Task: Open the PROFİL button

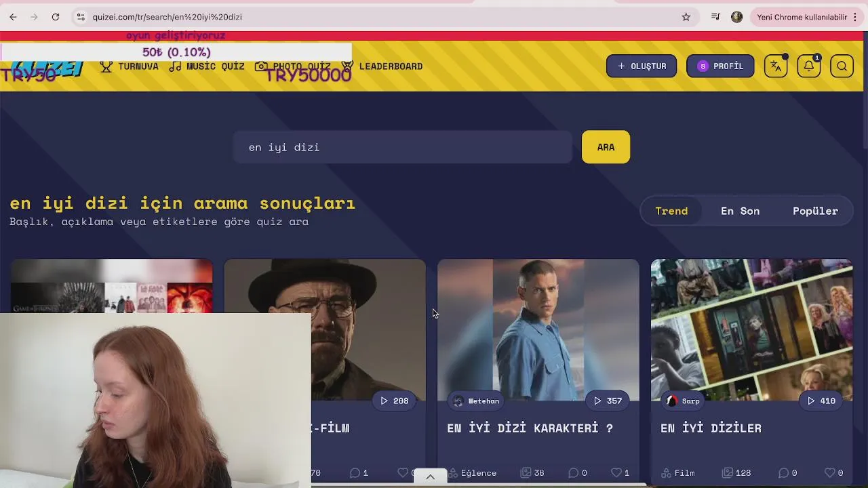Action: click(x=720, y=66)
